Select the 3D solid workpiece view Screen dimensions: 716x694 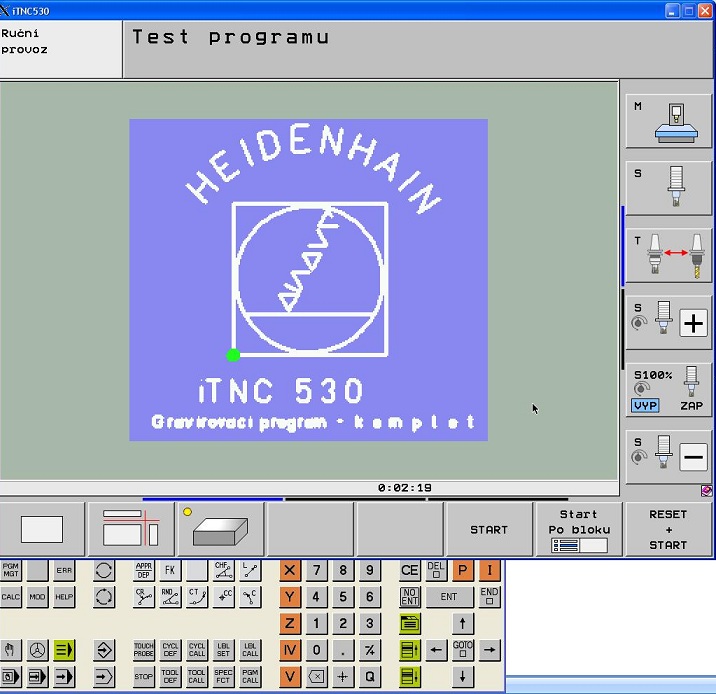tap(221, 530)
